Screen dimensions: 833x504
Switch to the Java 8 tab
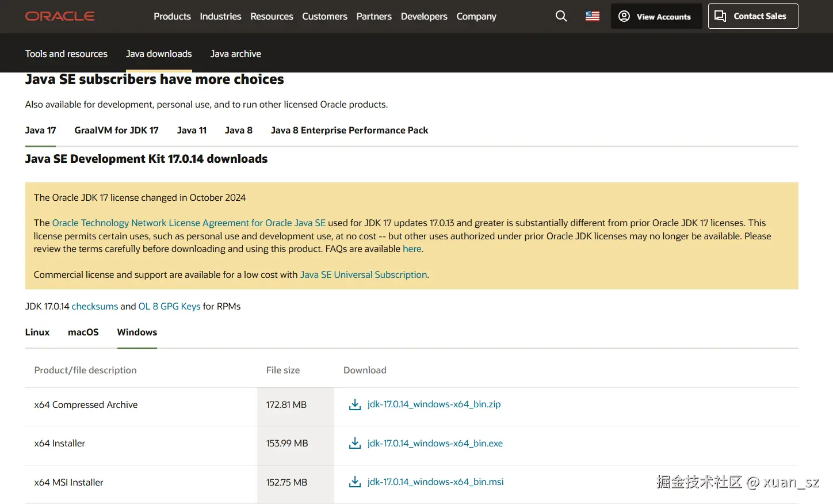239,130
